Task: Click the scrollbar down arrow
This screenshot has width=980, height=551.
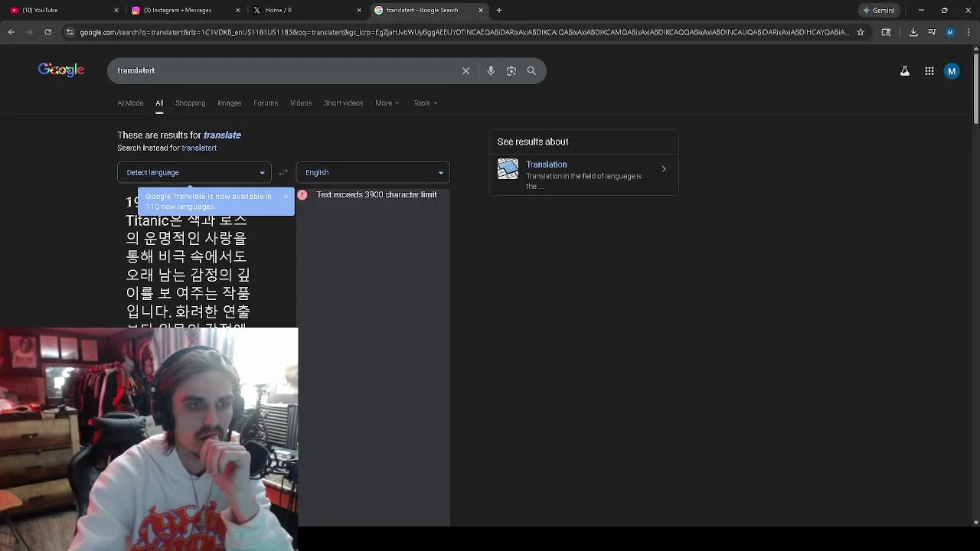Action: pos(975,523)
